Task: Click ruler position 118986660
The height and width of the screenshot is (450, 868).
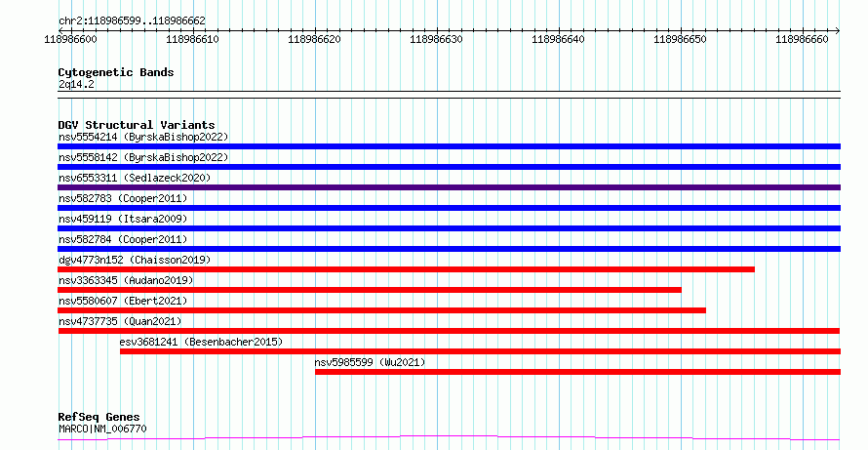Action: pyautogui.click(x=802, y=39)
